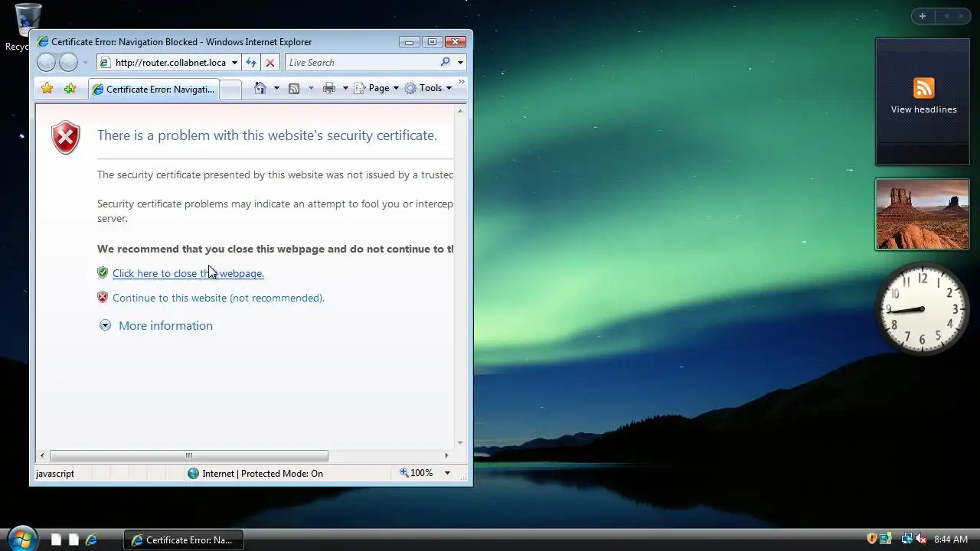Select the Certificate Error: Navigati... tab
980x551 pixels.
154,89
